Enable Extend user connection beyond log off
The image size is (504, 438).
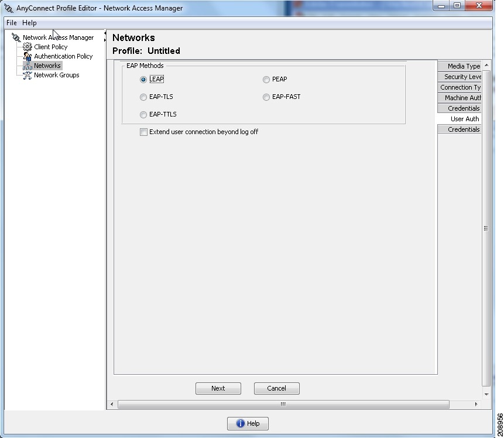coord(143,132)
